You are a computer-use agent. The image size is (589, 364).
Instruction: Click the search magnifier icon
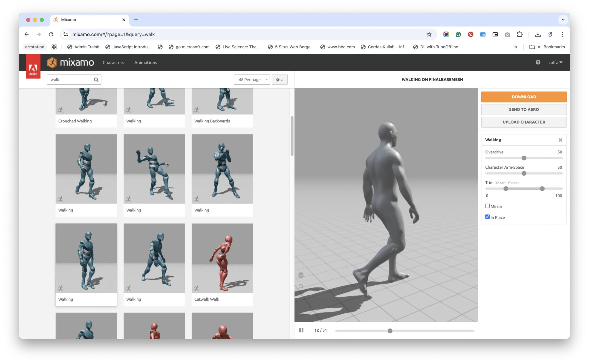(x=96, y=80)
